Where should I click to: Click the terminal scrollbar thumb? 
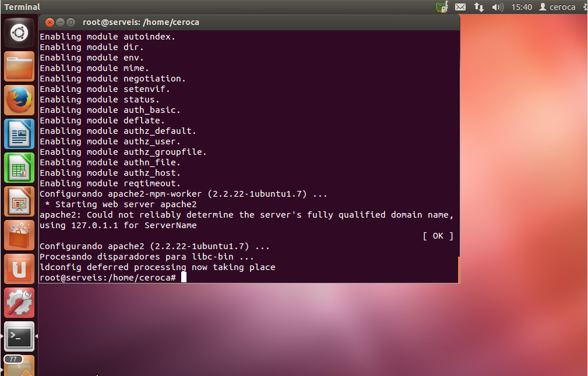click(x=459, y=269)
